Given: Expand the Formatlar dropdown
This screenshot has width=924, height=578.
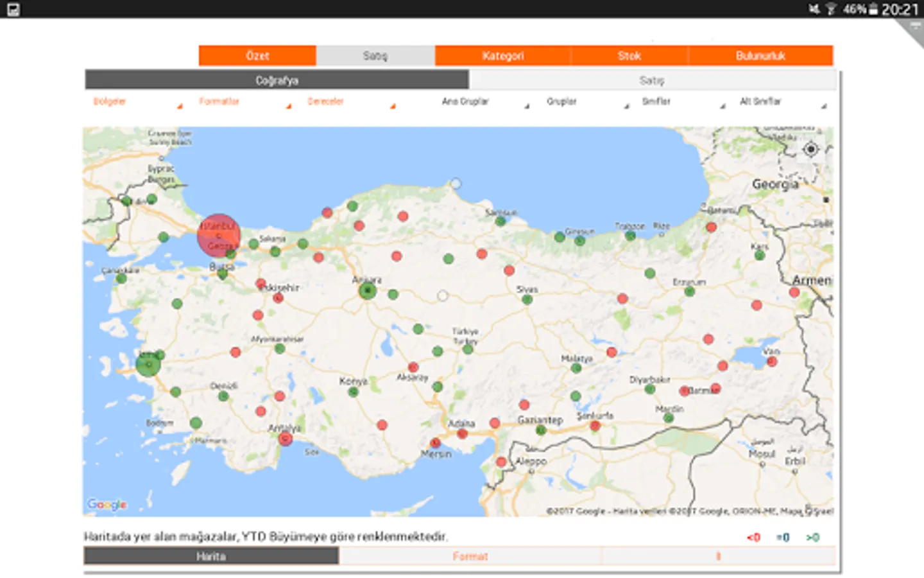Looking at the screenshot, I should [244, 101].
